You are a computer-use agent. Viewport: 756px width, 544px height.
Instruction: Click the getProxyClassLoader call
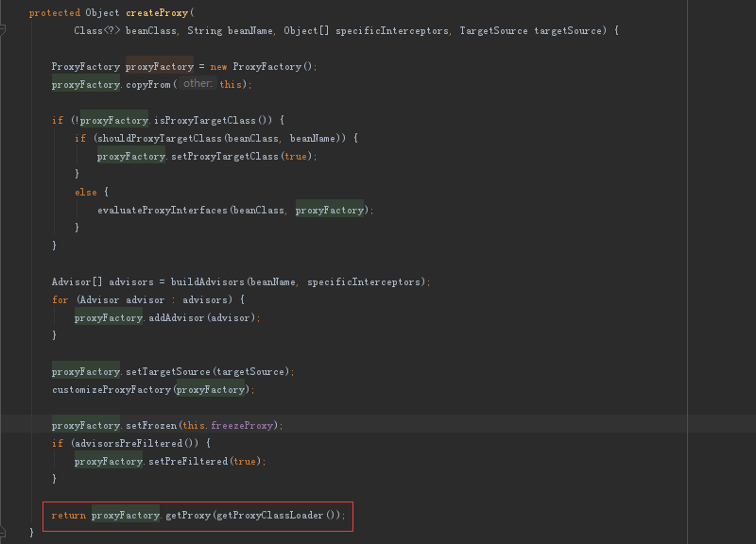(x=270, y=516)
